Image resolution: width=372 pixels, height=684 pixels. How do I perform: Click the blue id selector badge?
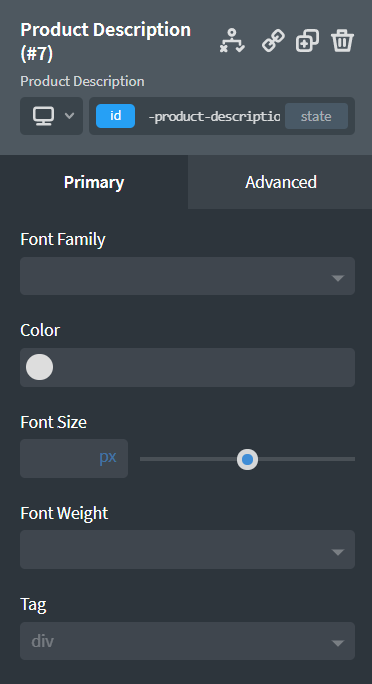[116, 116]
